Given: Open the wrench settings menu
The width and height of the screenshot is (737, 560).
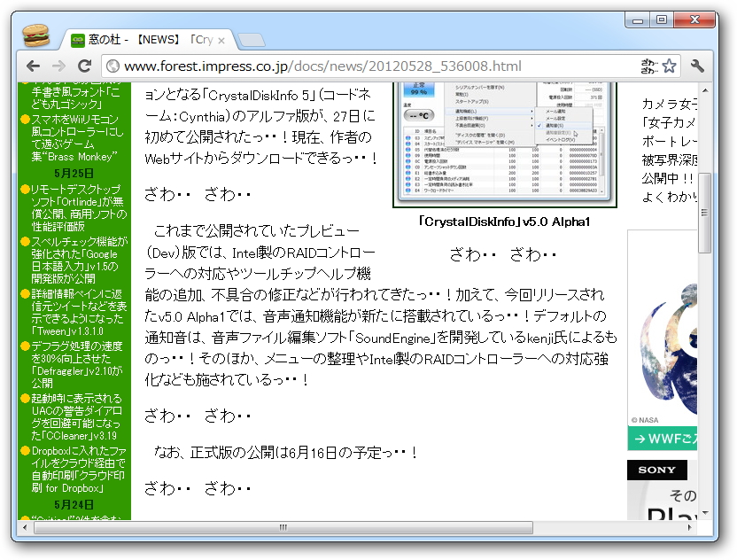Looking at the screenshot, I should 697,66.
